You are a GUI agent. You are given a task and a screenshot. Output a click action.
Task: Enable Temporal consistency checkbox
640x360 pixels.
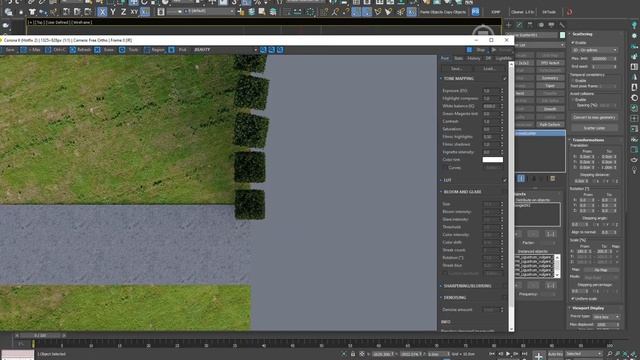tap(573, 81)
